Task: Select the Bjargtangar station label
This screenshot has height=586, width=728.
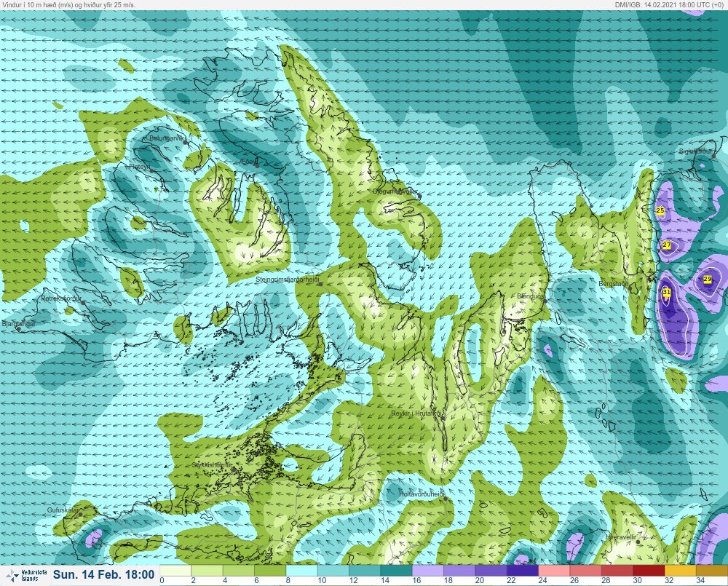Action: click(x=19, y=324)
